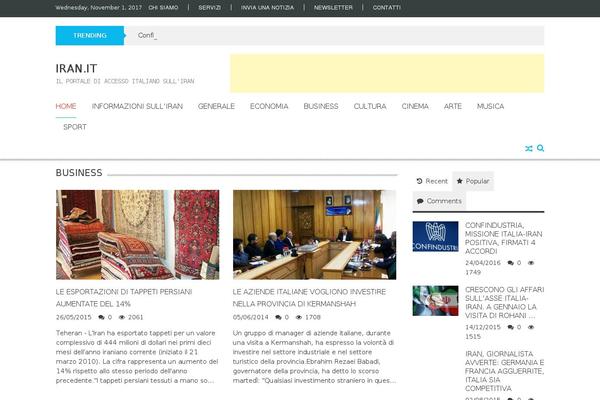Open the search magnifier icon
This screenshot has width=600, height=400.
click(x=540, y=148)
